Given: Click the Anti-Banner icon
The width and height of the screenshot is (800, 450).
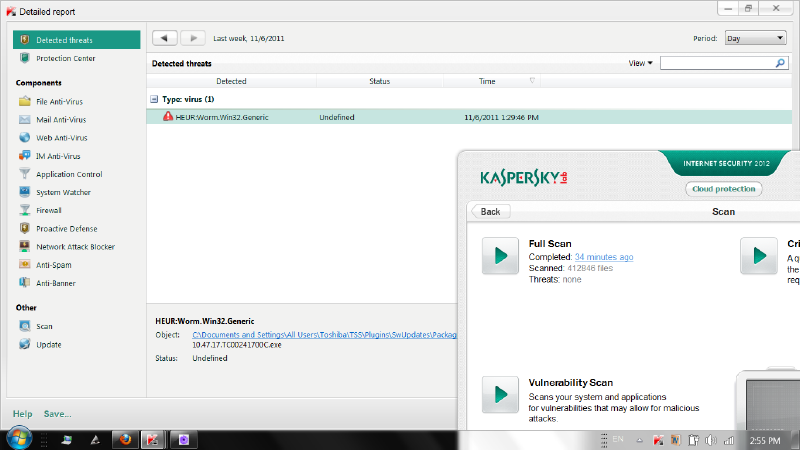Looking at the screenshot, I should [24, 283].
